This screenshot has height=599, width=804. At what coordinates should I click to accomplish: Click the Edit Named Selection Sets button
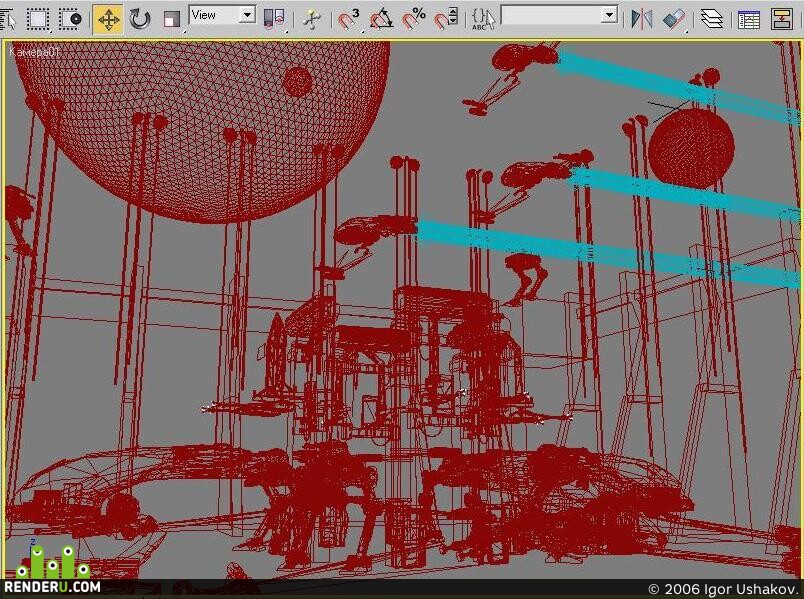coord(483,19)
